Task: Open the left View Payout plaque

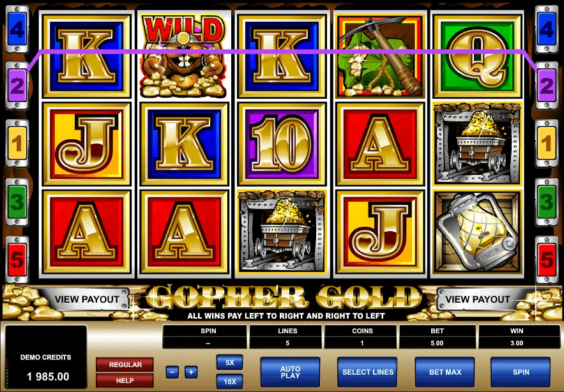Action: tap(87, 299)
